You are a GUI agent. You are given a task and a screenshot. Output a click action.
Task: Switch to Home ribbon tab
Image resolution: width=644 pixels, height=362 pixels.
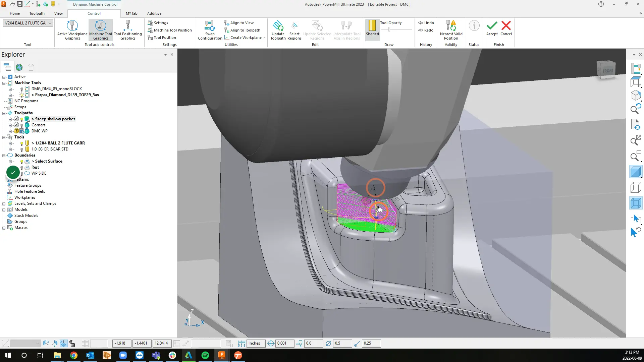(15, 13)
